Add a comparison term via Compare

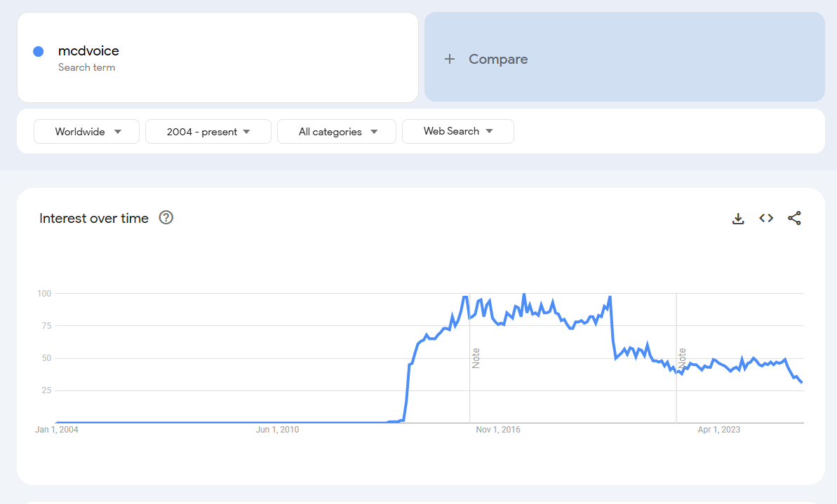(498, 60)
